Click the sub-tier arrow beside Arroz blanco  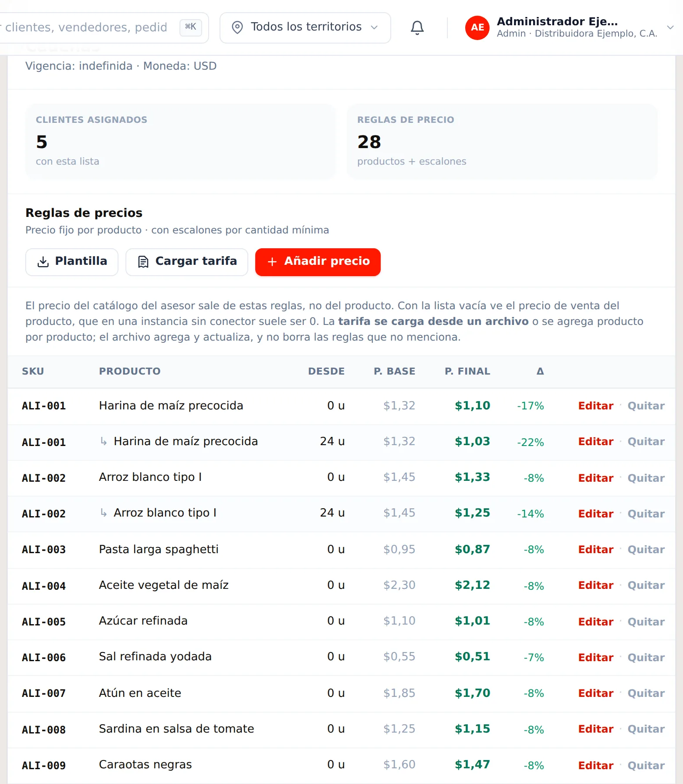click(104, 513)
